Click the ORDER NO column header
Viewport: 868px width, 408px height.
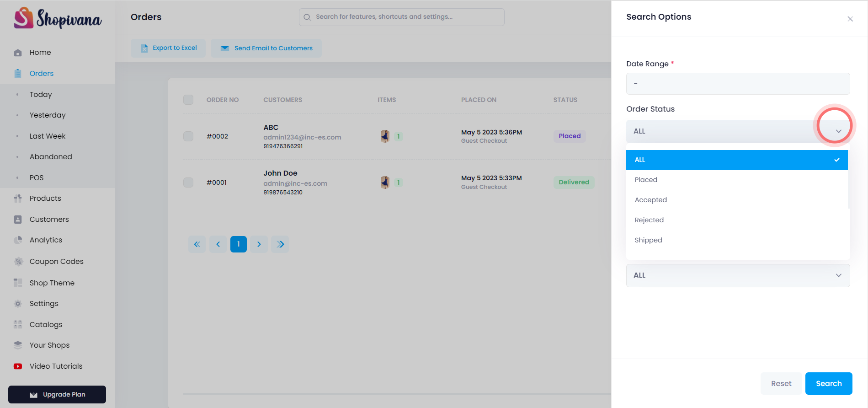point(223,100)
